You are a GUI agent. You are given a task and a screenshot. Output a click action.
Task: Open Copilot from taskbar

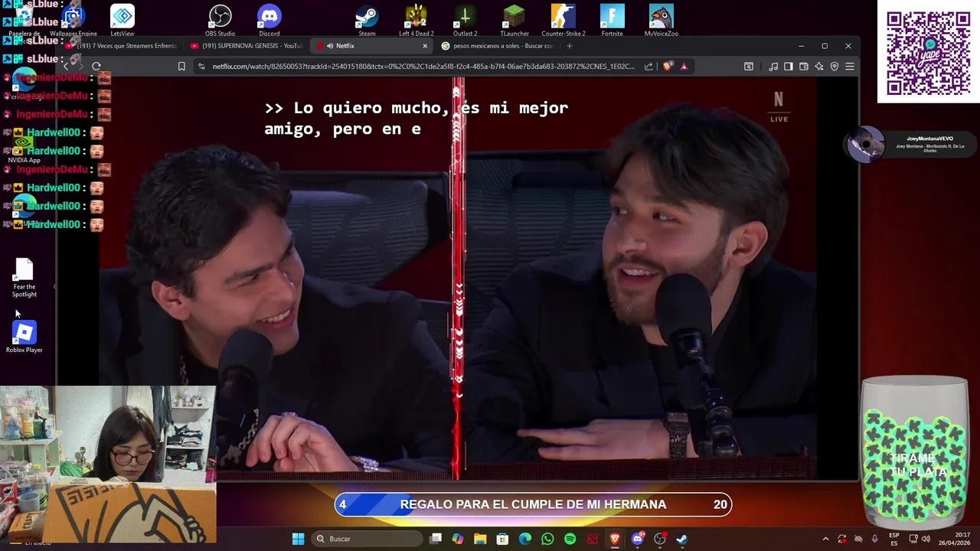click(458, 539)
